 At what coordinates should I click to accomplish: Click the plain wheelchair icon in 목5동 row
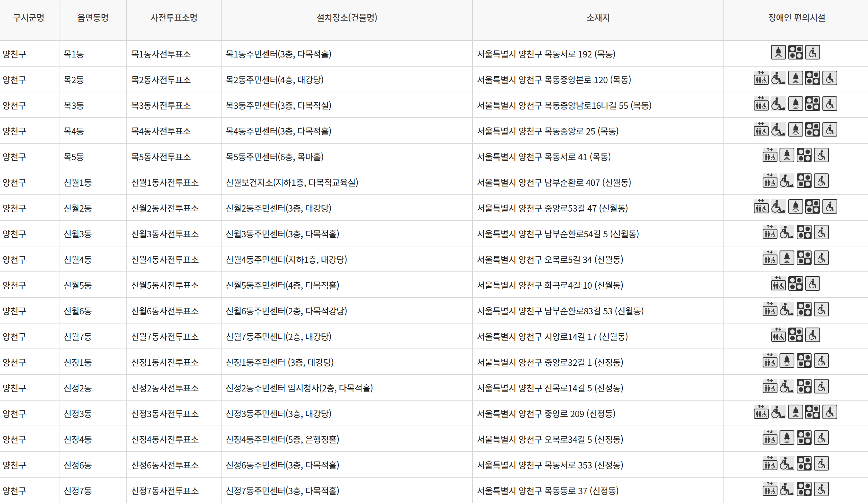tap(821, 155)
